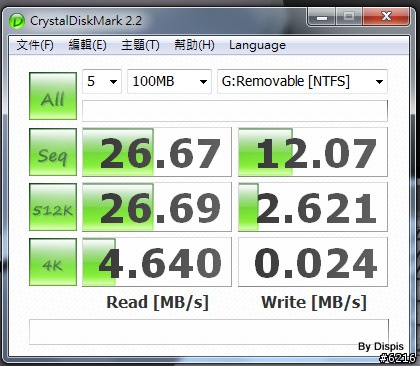420x366 pixels.
Task: Select the Seq read result 26.67
Action: 157,152
